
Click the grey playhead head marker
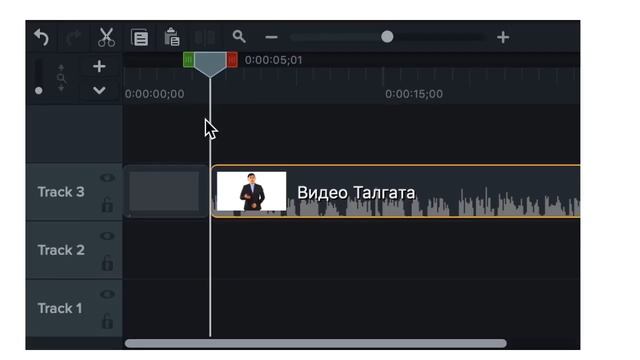pos(210,64)
